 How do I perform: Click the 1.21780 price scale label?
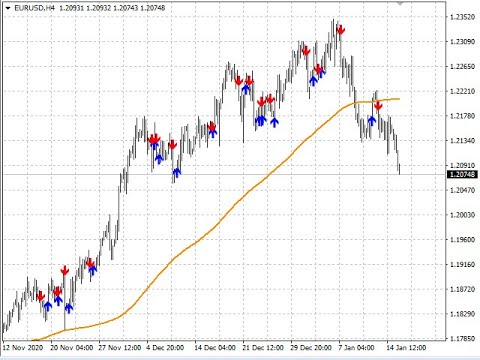(462, 116)
